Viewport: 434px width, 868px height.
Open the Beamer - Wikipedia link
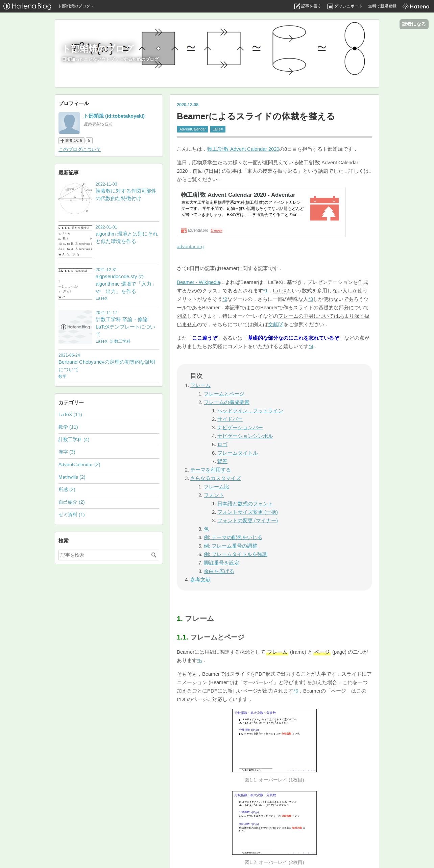pyautogui.click(x=198, y=282)
